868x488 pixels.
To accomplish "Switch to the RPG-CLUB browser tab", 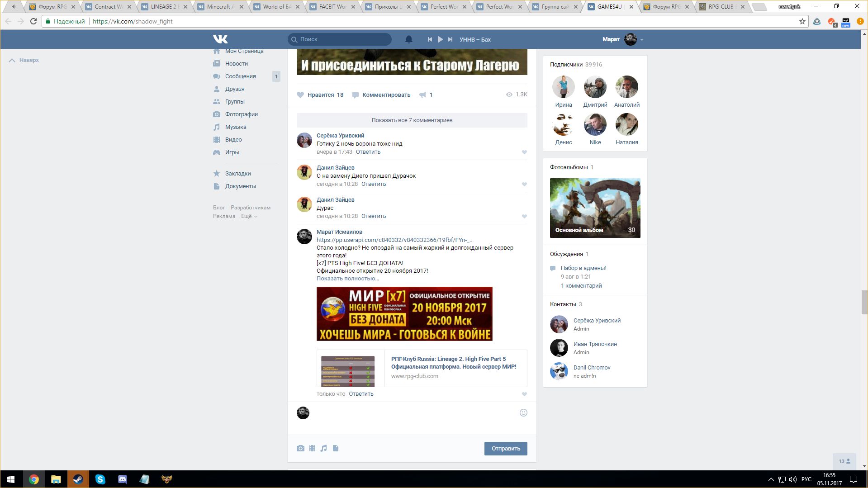I will click(x=721, y=7).
